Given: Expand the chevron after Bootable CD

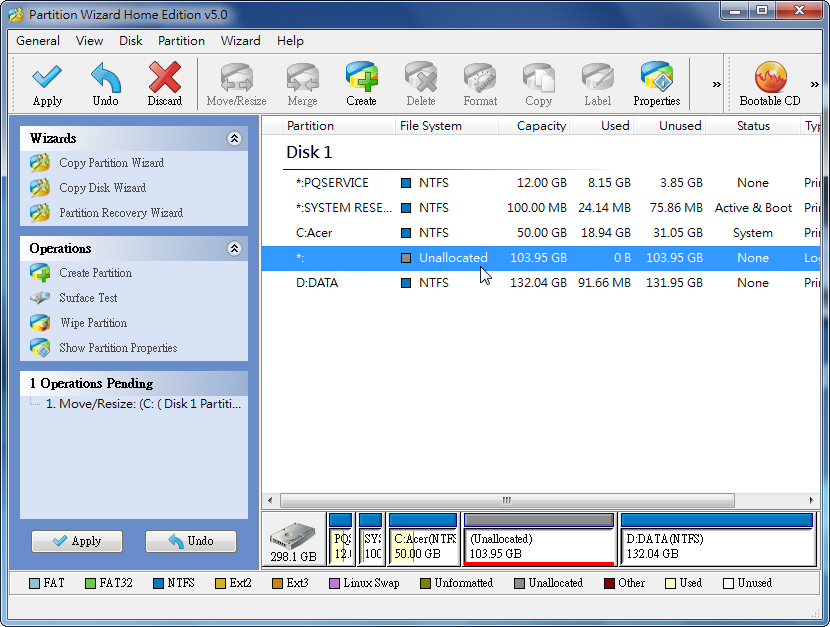Looking at the screenshot, I should pos(815,85).
